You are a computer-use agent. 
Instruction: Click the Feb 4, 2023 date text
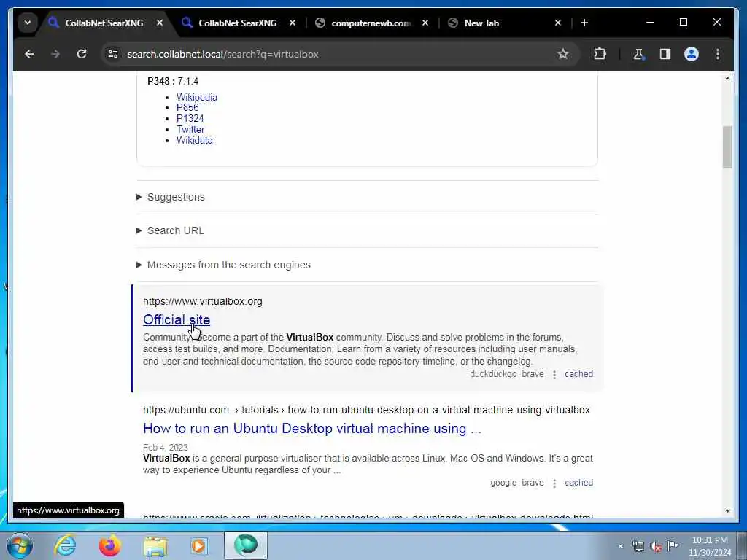click(x=166, y=448)
